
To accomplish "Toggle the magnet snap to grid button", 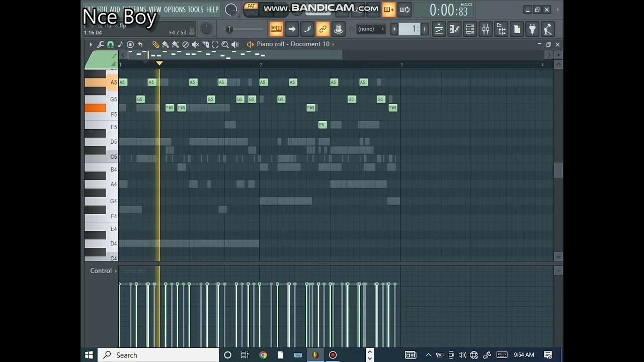I will (x=110, y=44).
